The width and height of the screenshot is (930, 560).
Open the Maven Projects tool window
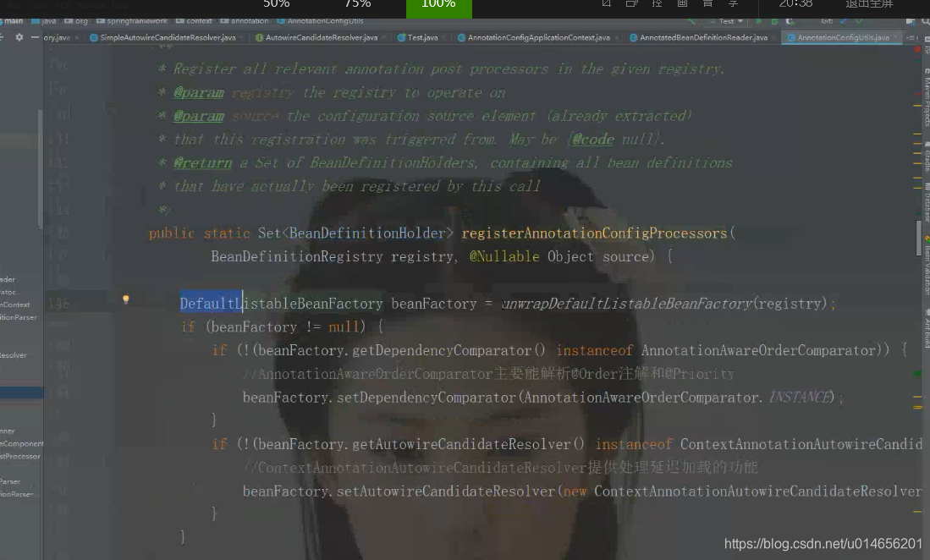(926, 98)
